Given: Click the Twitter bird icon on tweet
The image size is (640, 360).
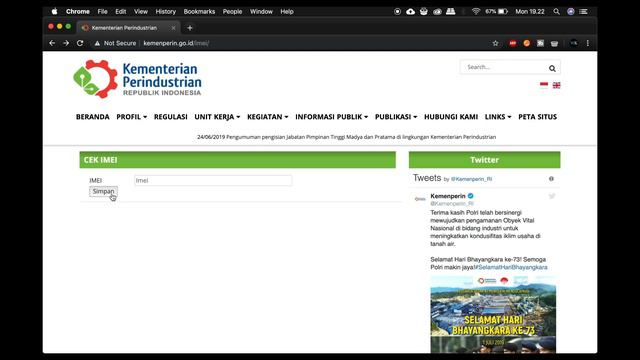Looking at the screenshot, I should click(552, 196).
